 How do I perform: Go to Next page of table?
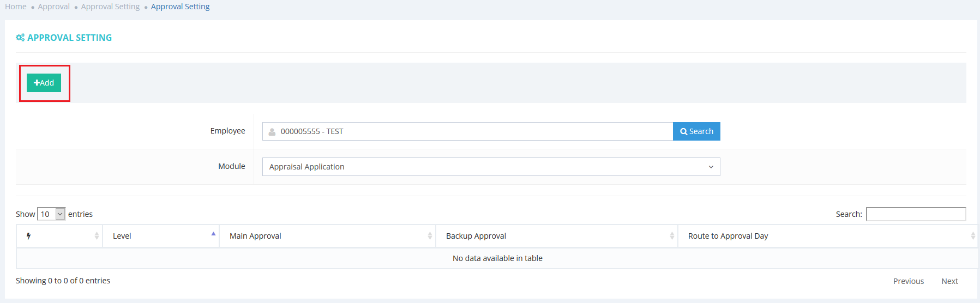coord(949,281)
